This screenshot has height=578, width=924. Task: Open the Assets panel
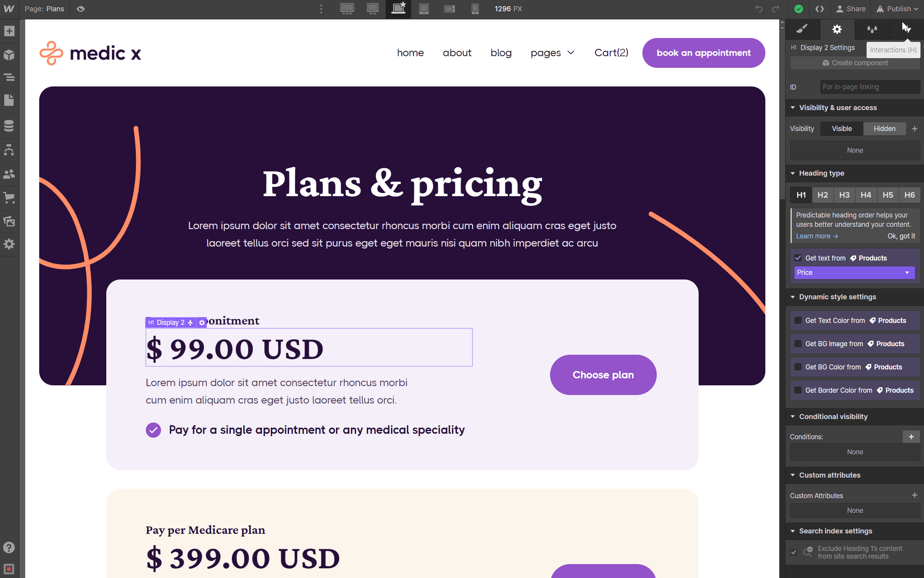(x=9, y=221)
